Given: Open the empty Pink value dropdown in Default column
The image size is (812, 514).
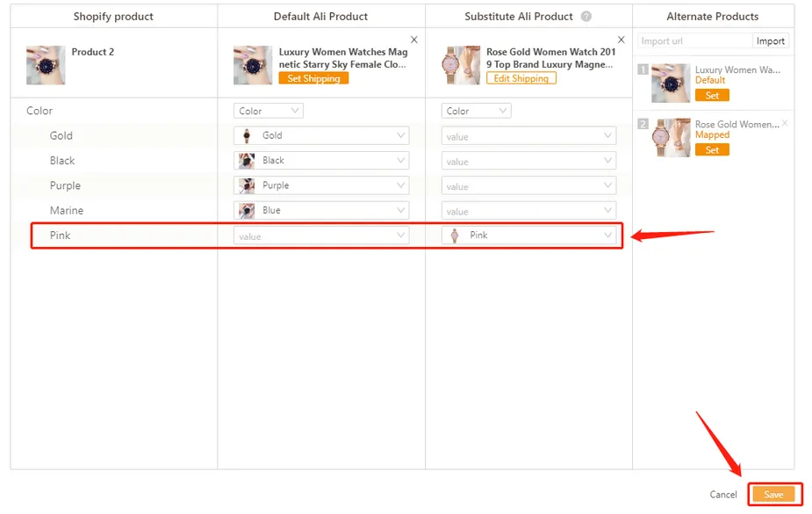Looking at the screenshot, I should (321, 235).
